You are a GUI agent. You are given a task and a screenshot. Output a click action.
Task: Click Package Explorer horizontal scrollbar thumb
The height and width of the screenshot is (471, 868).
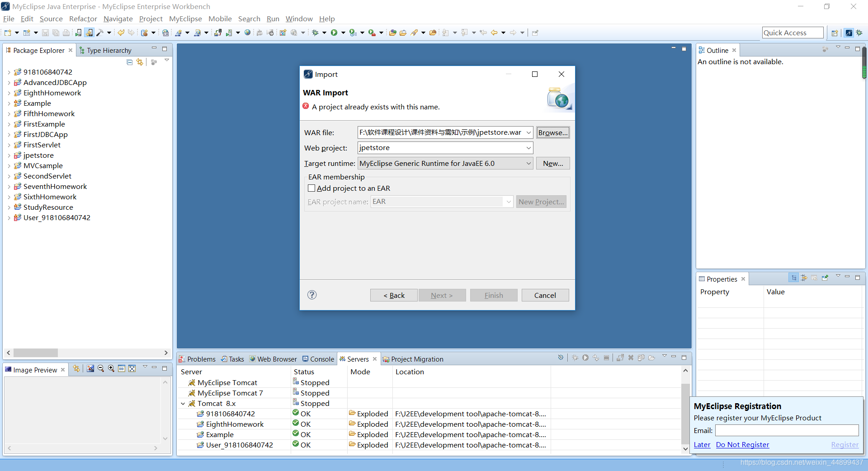pyautogui.click(x=36, y=353)
